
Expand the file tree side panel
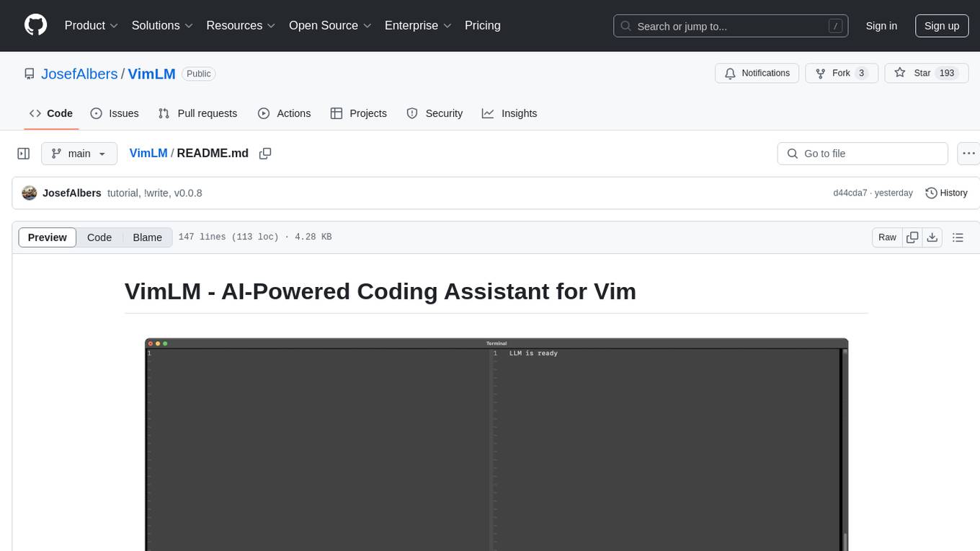point(24,154)
